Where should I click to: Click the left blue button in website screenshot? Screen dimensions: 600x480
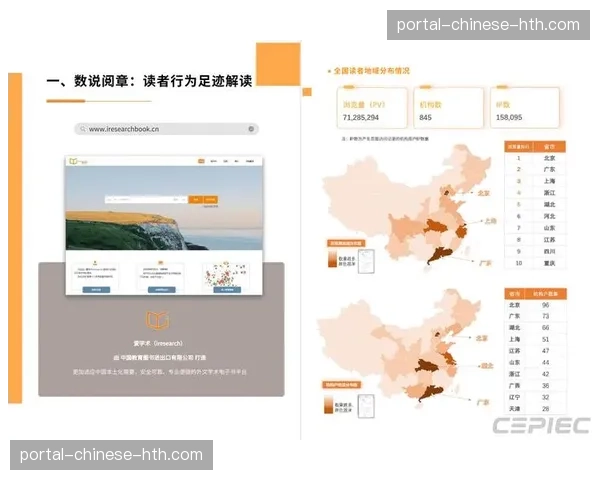pyautogui.click(x=96, y=290)
